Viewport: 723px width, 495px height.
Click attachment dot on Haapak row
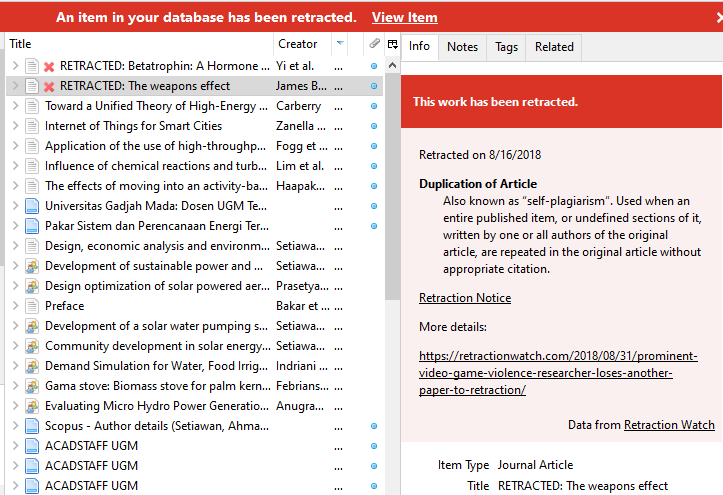point(374,186)
